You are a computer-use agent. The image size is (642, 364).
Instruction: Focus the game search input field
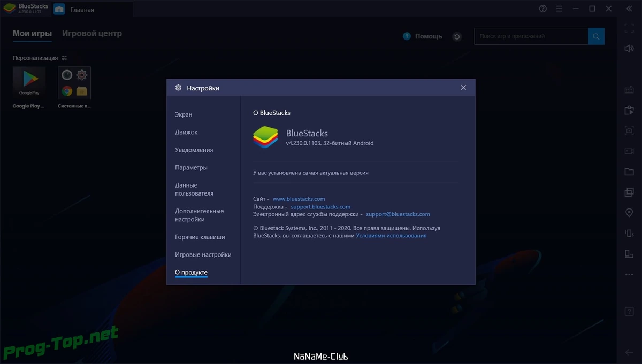tap(531, 36)
